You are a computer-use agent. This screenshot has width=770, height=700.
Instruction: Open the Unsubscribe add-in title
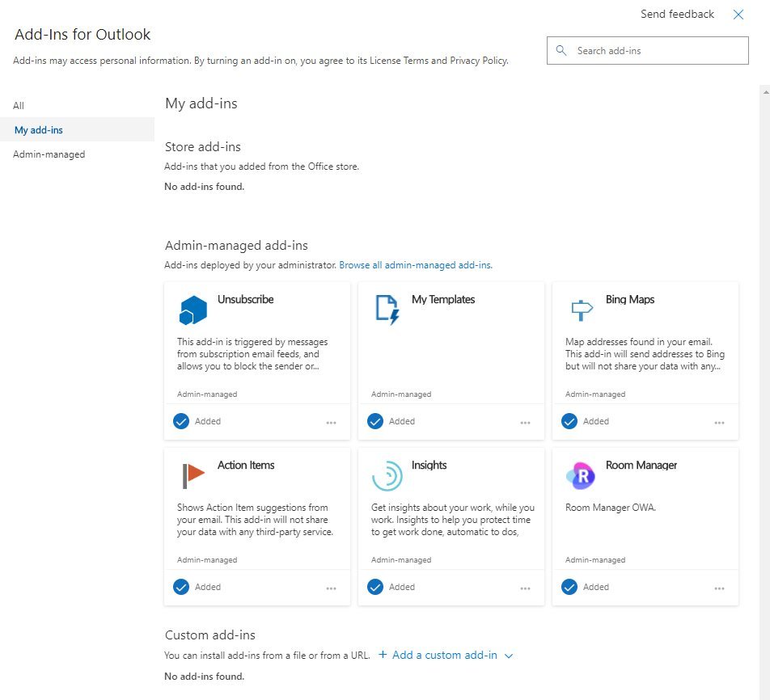coord(246,299)
